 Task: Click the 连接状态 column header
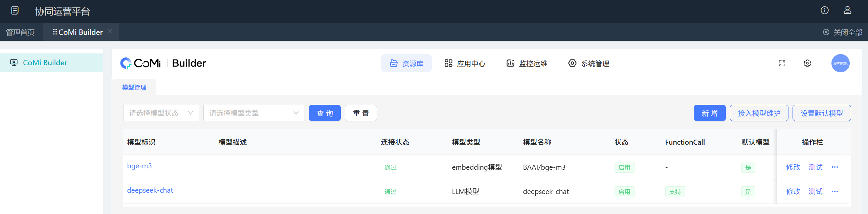coord(395,142)
